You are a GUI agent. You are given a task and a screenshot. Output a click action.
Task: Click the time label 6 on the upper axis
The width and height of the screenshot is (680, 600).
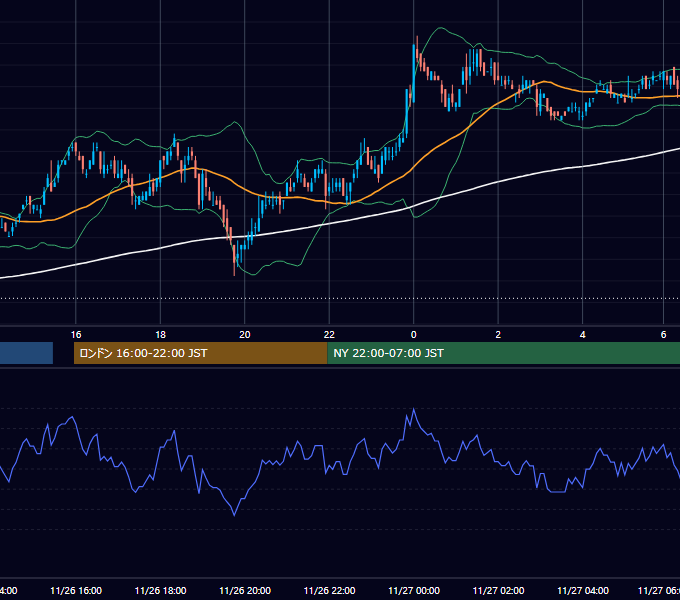click(x=663, y=335)
